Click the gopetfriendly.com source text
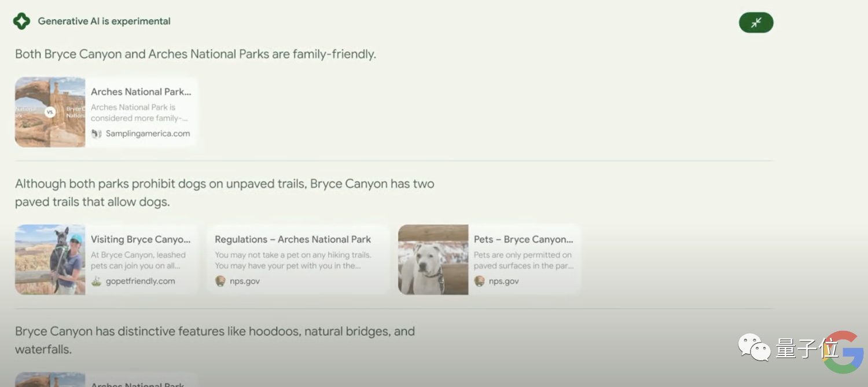Image resolution: width=868 pixels, height=387 pixels. [x=140, y=281]
